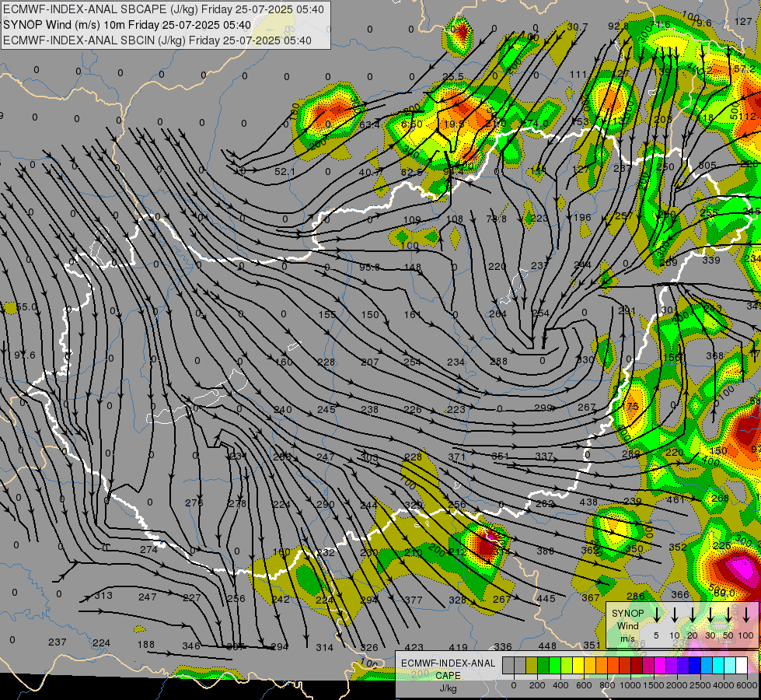The height and width of the screenshot is (700, 761).
Task: Click the 4000 tick label on CAPE legend
Action: point(723,685)
